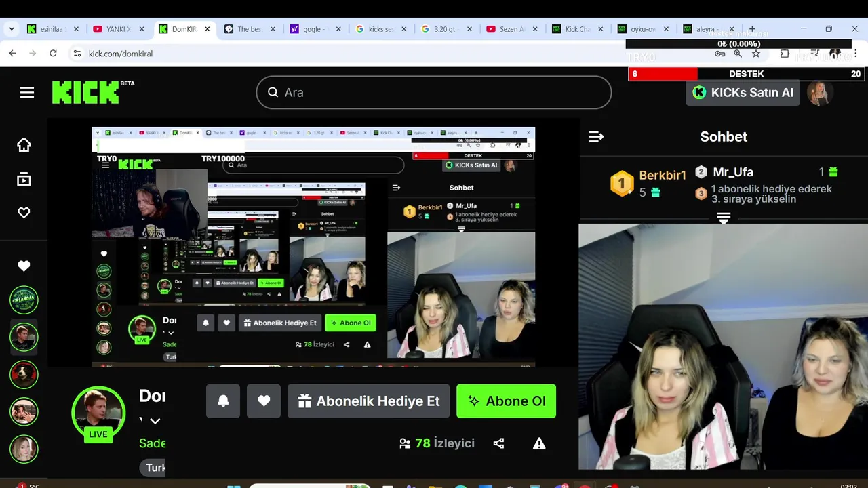Open the Irlandas channel avatar in sidebar

pos(24,300)
